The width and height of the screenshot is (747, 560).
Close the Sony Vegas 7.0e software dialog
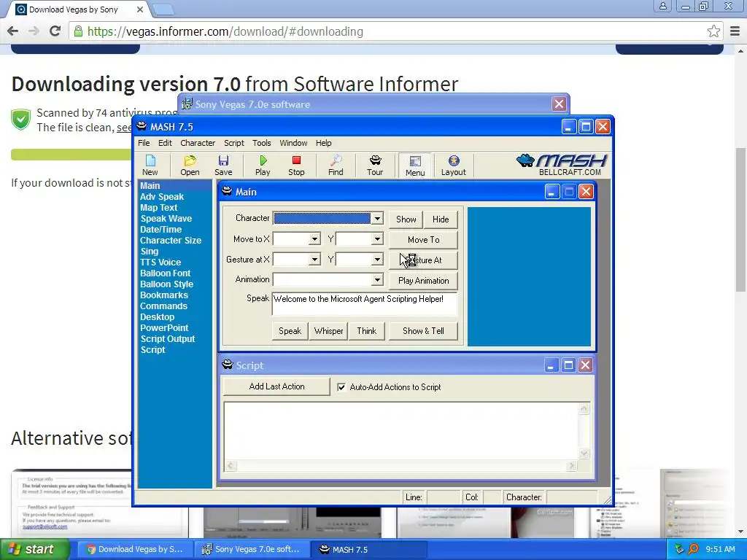(559, 104)
